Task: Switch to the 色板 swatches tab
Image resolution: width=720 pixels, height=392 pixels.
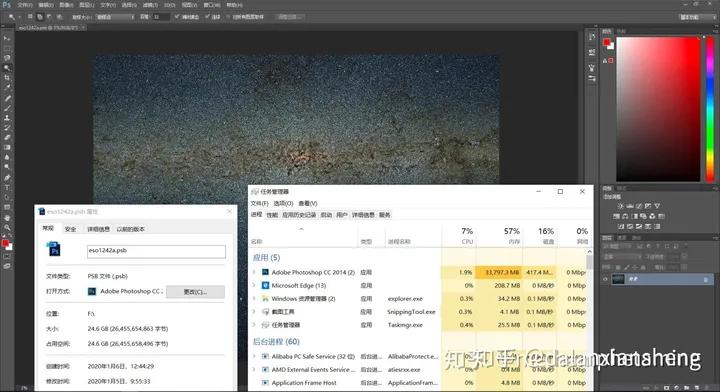Action: 621,31
